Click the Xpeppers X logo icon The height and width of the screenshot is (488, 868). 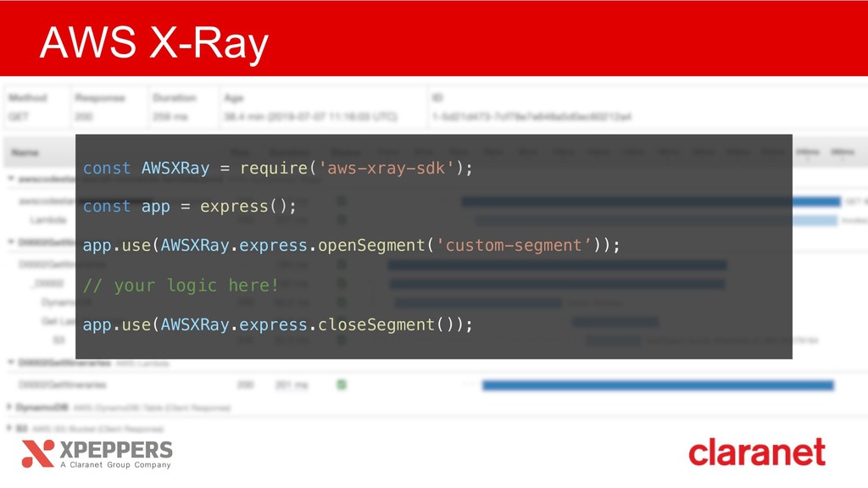click(x=38, y=454)
